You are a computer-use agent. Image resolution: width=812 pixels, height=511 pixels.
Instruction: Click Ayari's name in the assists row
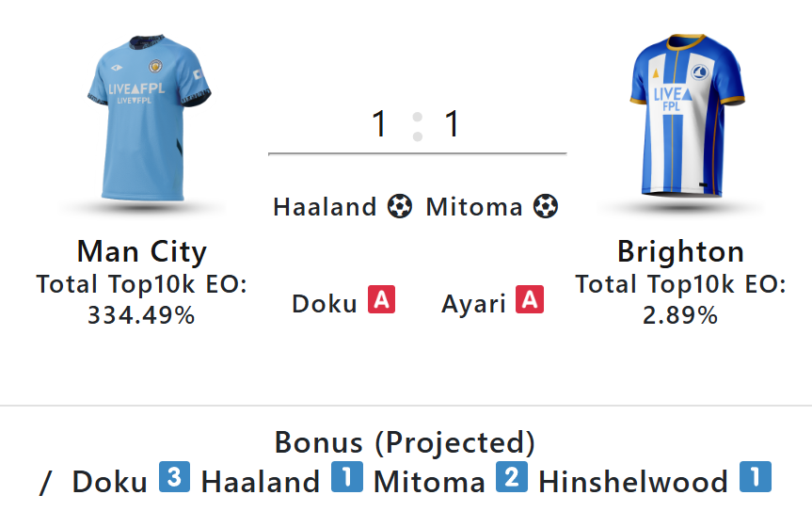474,303
